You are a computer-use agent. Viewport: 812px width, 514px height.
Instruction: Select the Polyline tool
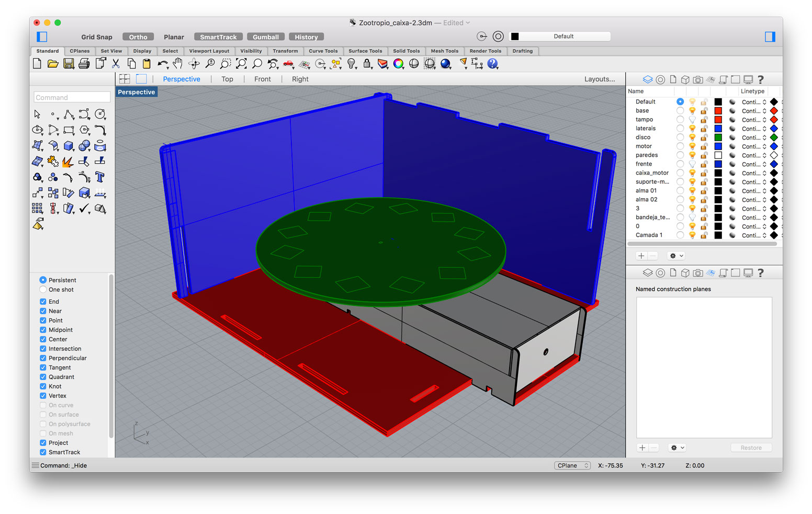pyautogui.click(x=69, y=114)
